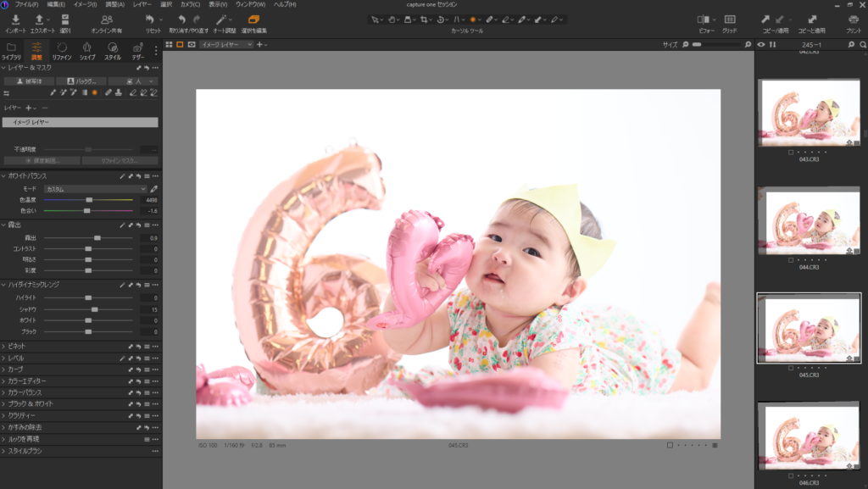Click the 被写体 subject mask button
The height and width of the screenshot is (489, 868).
pos(30,81)
